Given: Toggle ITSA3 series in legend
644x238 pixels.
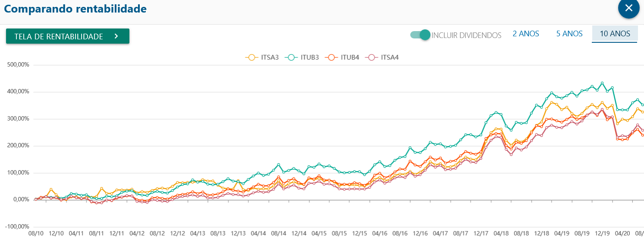Looking at the screenshot, I should 262,57.
